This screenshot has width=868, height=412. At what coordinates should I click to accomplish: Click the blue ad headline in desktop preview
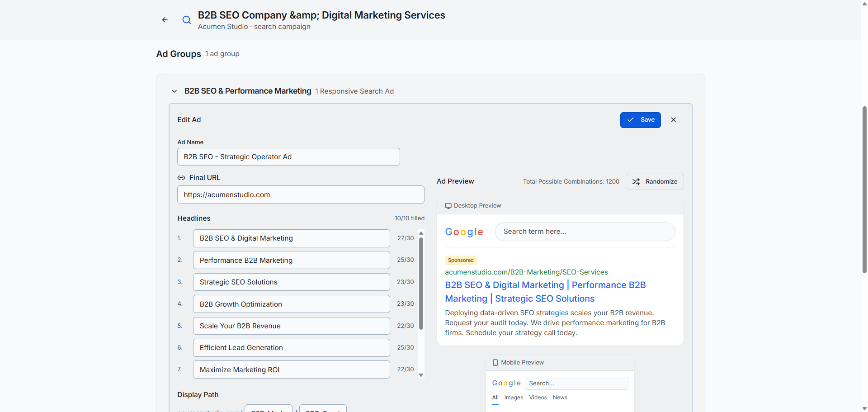546,292
